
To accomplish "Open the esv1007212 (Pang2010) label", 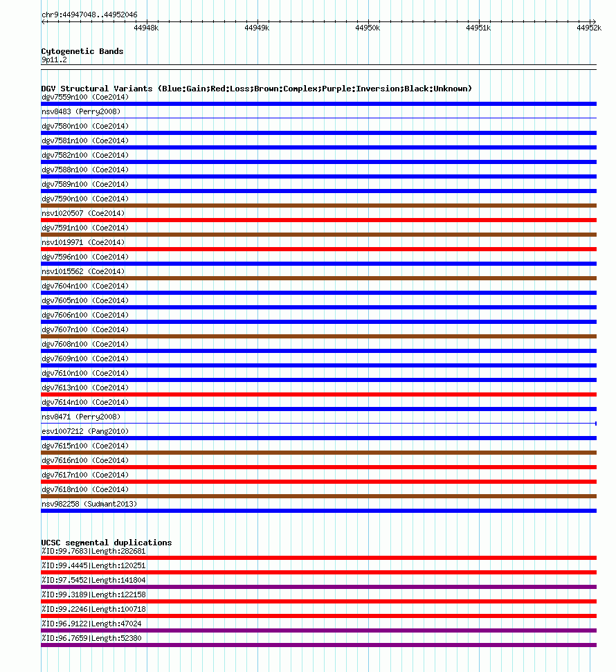I will click(x=85, y=433).
